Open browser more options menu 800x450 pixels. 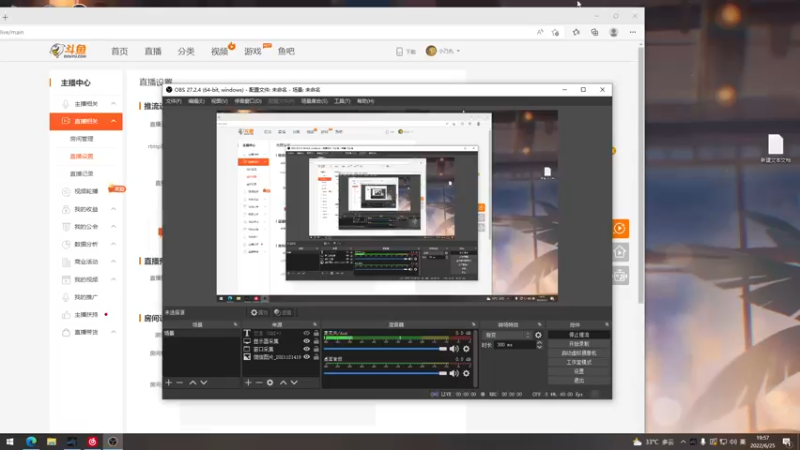(x=633, y=32)
